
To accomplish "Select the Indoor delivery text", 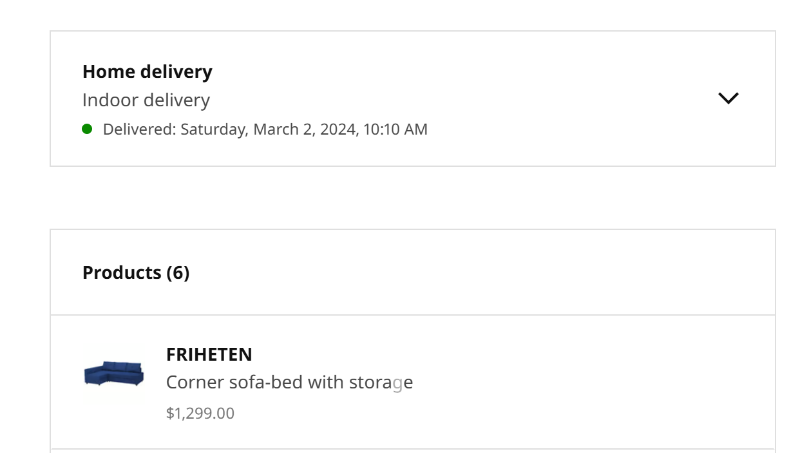I will tap(146, 100).
